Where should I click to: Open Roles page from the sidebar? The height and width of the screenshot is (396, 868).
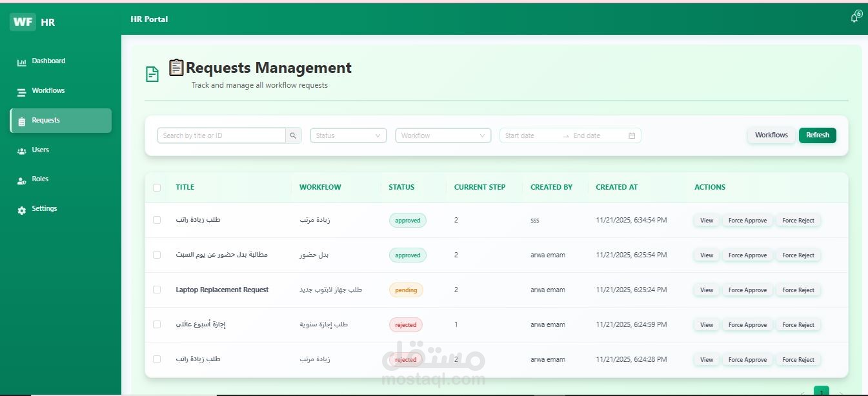[61, 179]
